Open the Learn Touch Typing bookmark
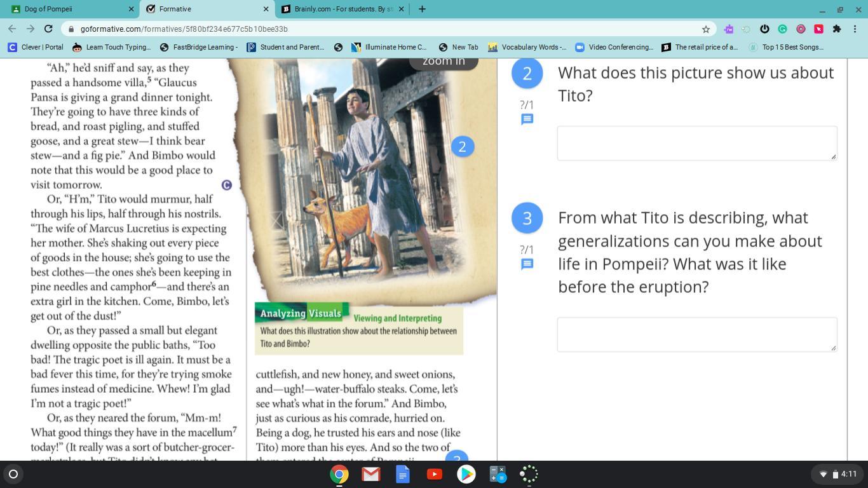The width and height of the screenshot is (868, 488). click(x=112, y=47)
